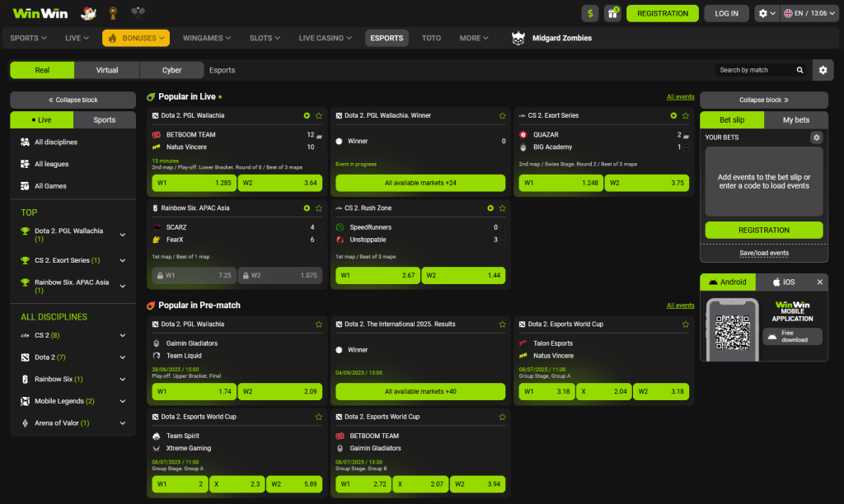Image resolution: width=844 pixels, height=504 pixels.
Task: Watch live stream for CS 2 Exort Series
Action: click(673, 115)
